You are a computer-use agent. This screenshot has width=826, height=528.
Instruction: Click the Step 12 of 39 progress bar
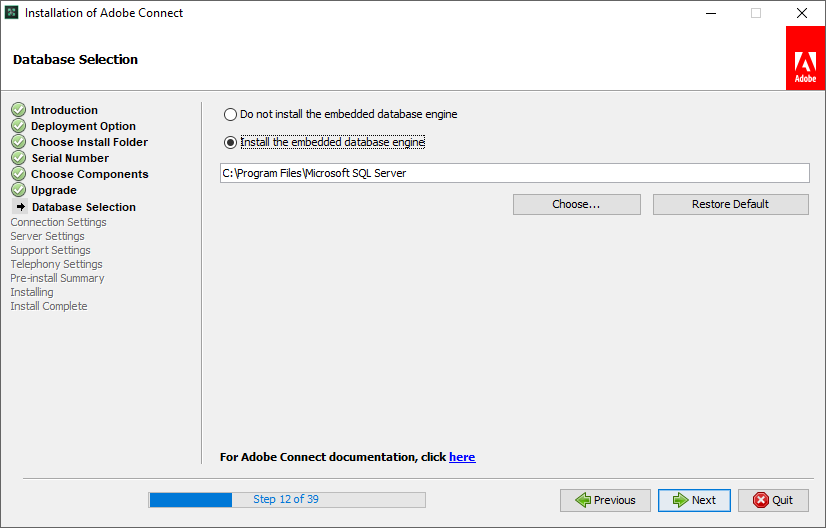click(287, 500)
